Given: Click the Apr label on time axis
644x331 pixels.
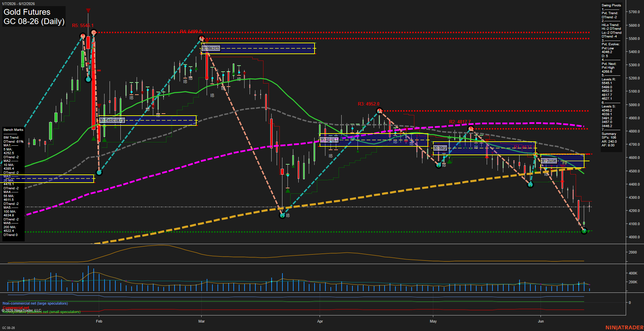Looking at the screenshot, I should coord(320,321).
